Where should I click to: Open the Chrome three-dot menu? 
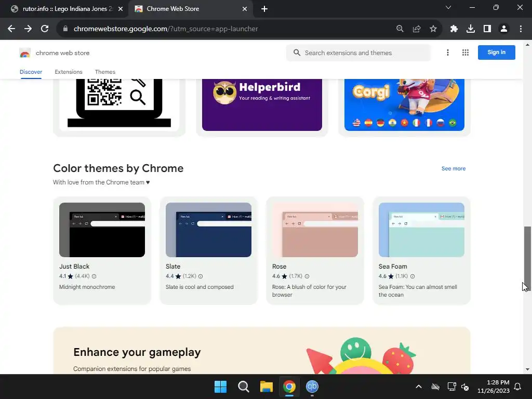coord(521,29)
